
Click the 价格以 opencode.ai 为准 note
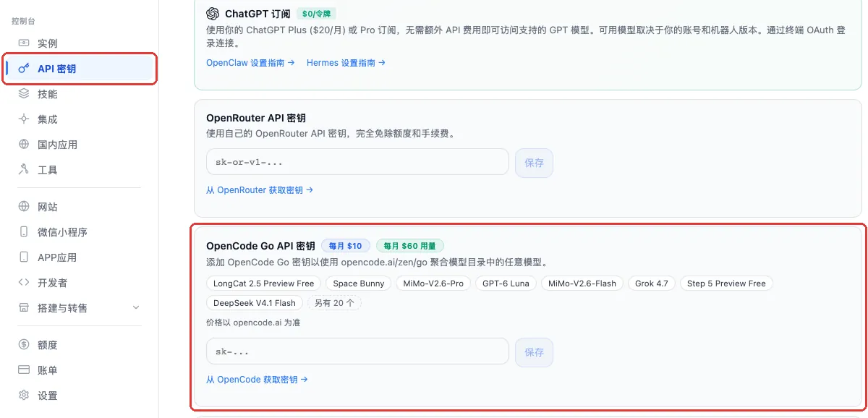253,323
